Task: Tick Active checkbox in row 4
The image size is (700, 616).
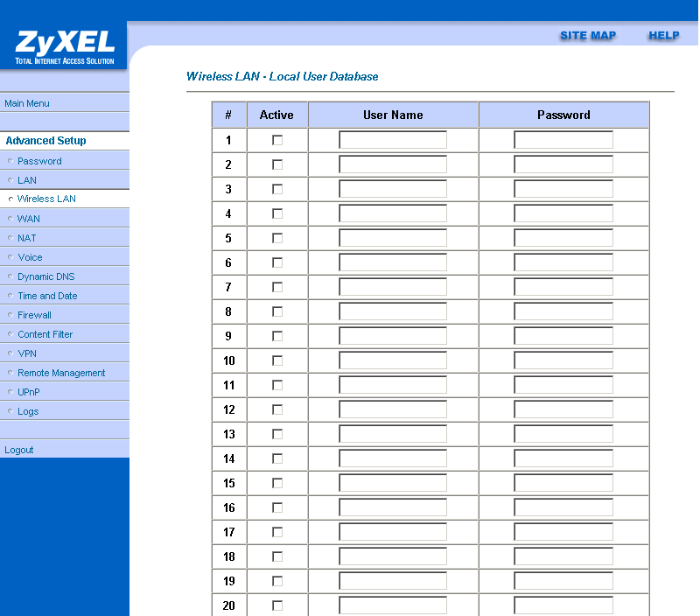Action: pos(277,213)
